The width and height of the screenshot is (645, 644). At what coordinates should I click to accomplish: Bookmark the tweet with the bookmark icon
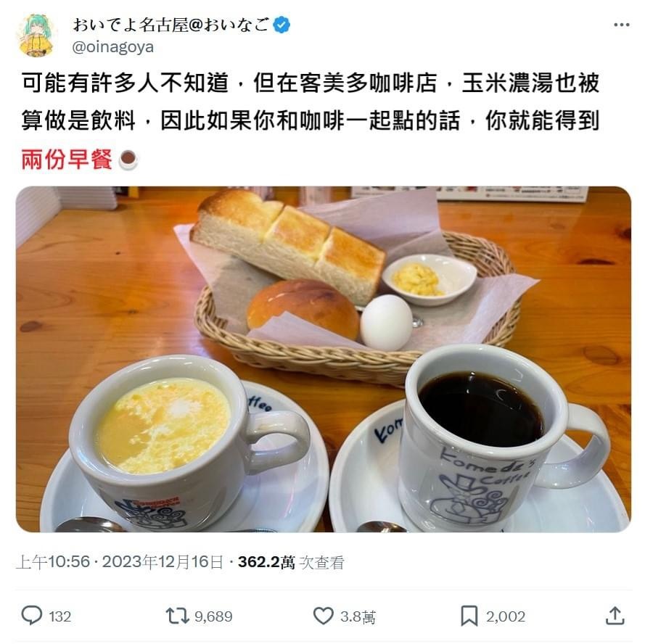(469, 616)
